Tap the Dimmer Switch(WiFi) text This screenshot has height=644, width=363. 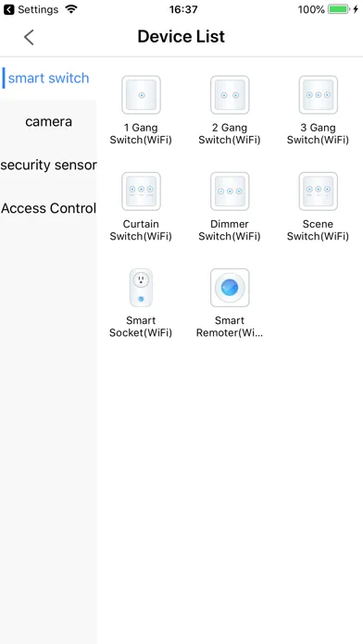(x=230, y=230)
